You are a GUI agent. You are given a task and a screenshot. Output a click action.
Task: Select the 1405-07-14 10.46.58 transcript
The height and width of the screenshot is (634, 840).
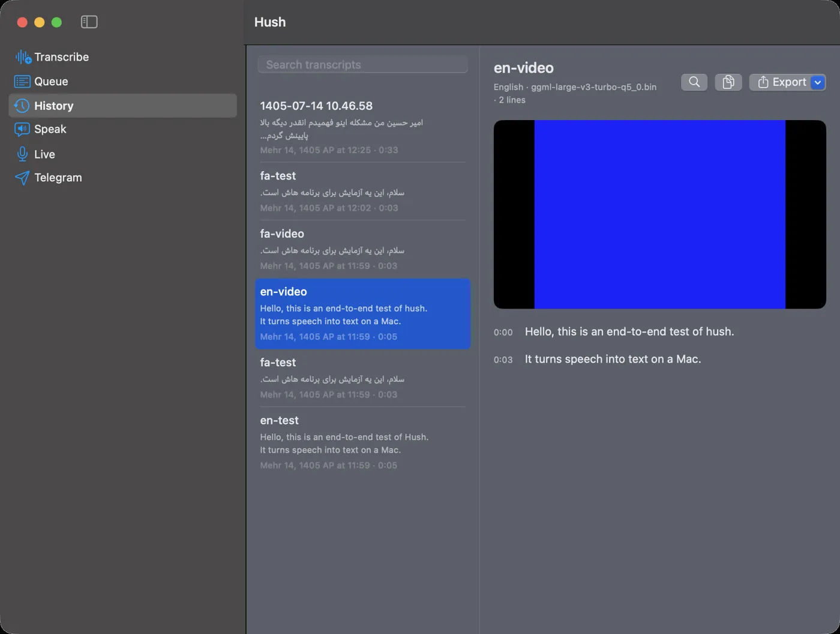point(362,127)
